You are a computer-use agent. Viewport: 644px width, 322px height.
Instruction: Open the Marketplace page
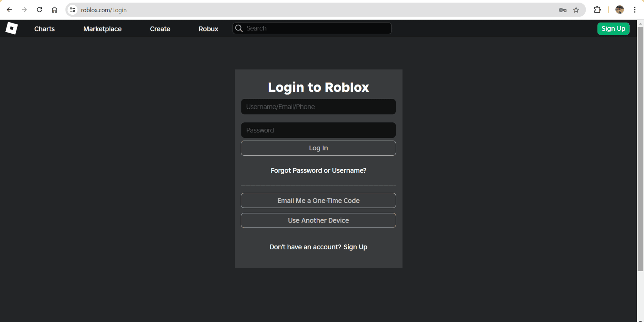102,29
